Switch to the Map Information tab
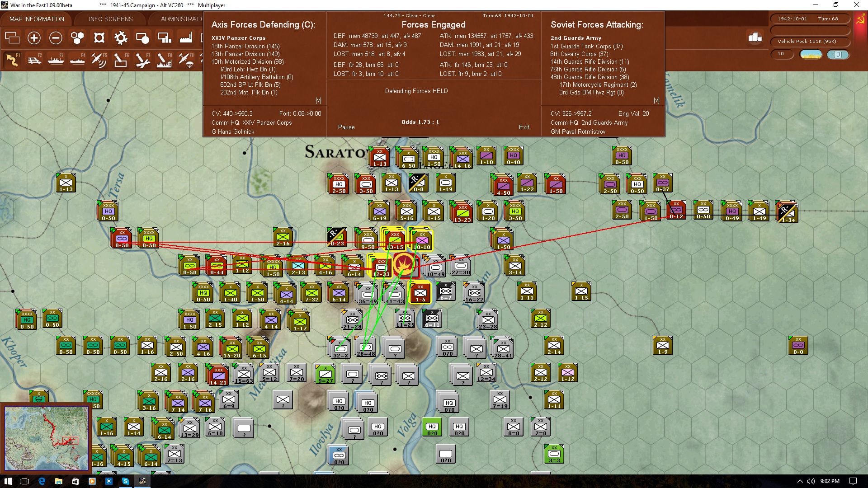The image size is (868, 488). tap(37, 19)
